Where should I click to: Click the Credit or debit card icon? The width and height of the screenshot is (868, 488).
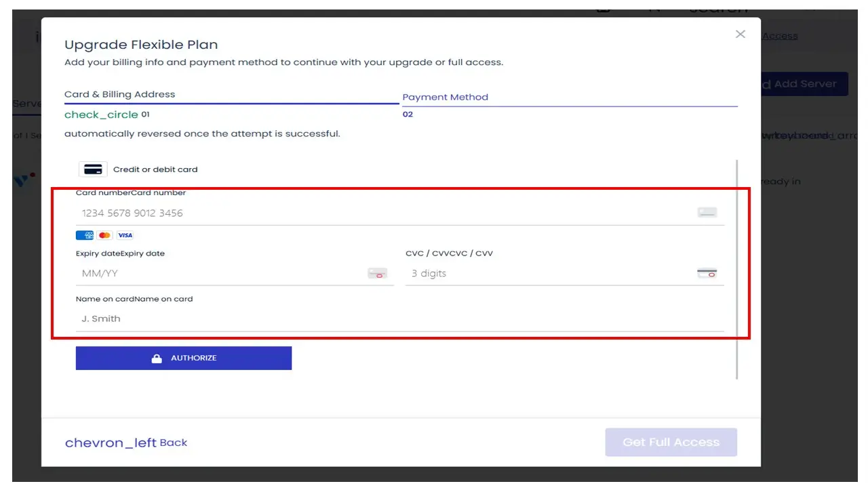(x=93, y=169)
